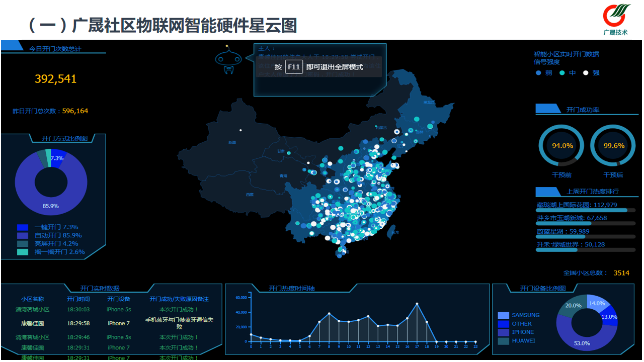The height and width of the screenshot is (362, 644).
Task: Select the 小区名称 column header
Action: [32, 299]
